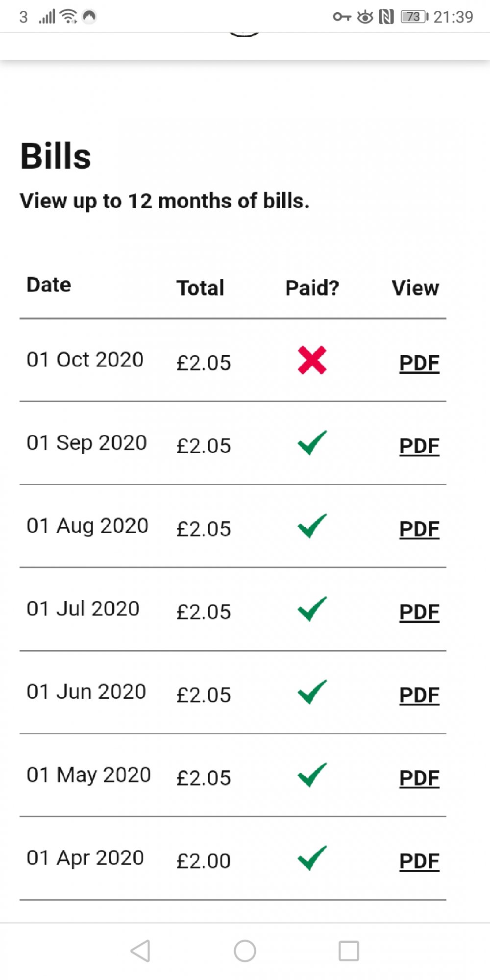The width and height of the screenshot is (490, 980).
Task: View the 01 May 2020 bill PDF
Action: coord(419,778)
